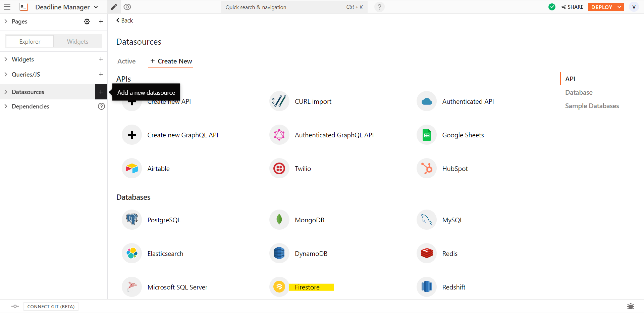This screenshot has width=644, height=313.
Task: Select the MongoDB leaf icon
Action: click(279, 220)
